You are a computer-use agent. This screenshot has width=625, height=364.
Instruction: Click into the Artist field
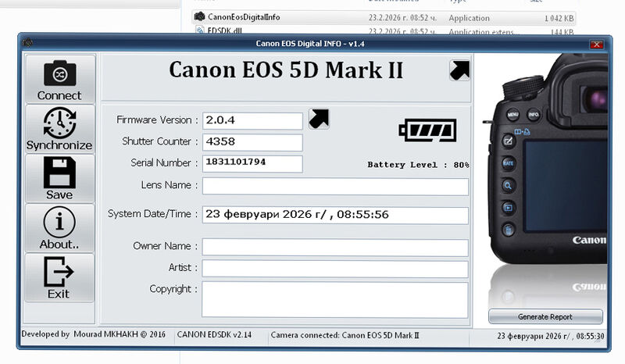tap(335, 269)
